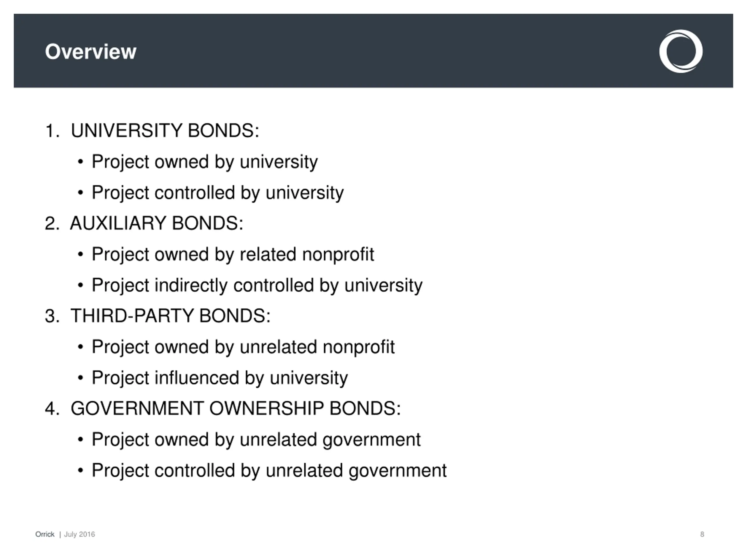Select the THIRD-PARTY BONDS heading
The image size is (747, 560).
click(x=170, y=316)
